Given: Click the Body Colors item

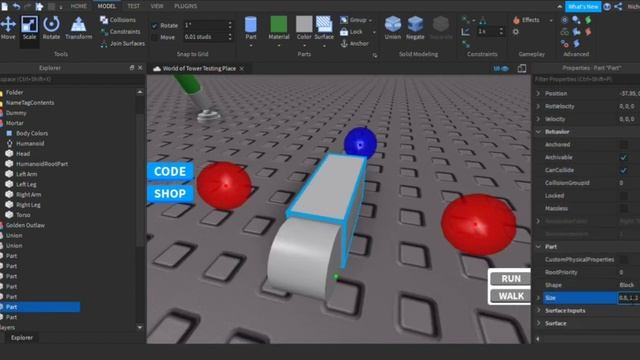Looking at the screenshot, I should [x=32, y=133].
